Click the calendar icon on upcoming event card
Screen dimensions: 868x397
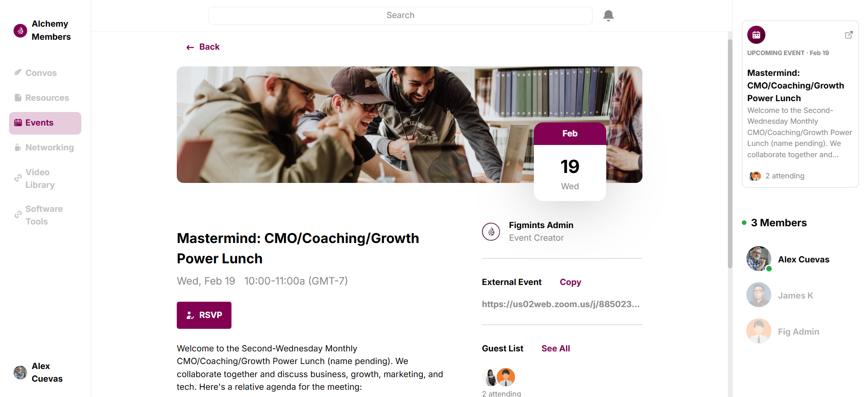point(756,35)
